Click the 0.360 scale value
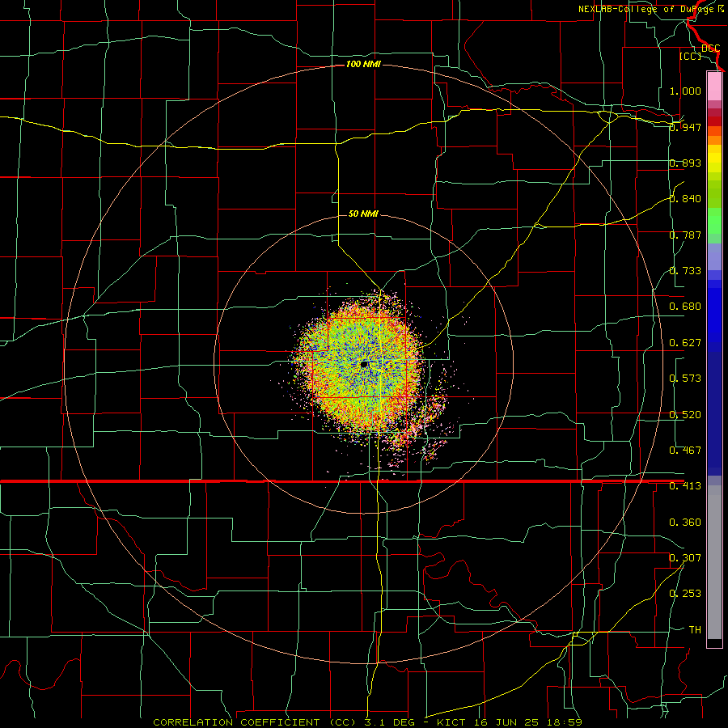Image resolution: width=728 pixels, height=728 pixels. click(685, 523)
